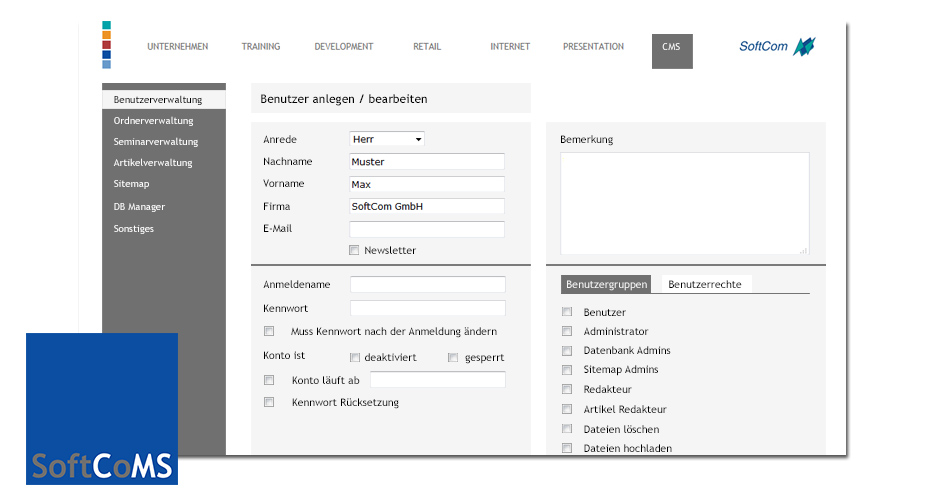Open the TRAINING menu item
This screenshot has height=500, width=930.
(261, 46)
